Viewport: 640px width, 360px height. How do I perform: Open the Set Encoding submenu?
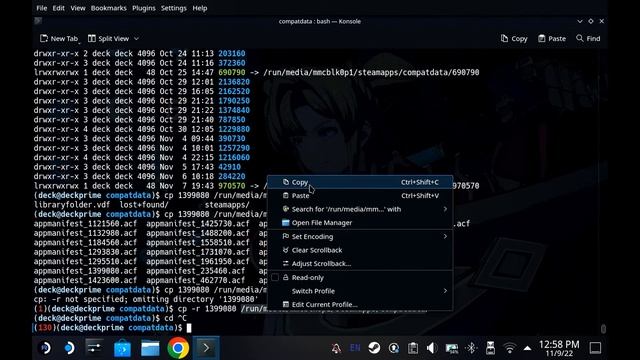360,236
